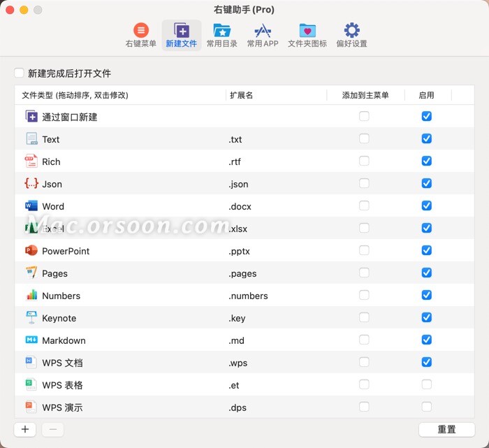Select the .et extension cell
The height and width of the screenshot is (448, 489).
[234, 385]
